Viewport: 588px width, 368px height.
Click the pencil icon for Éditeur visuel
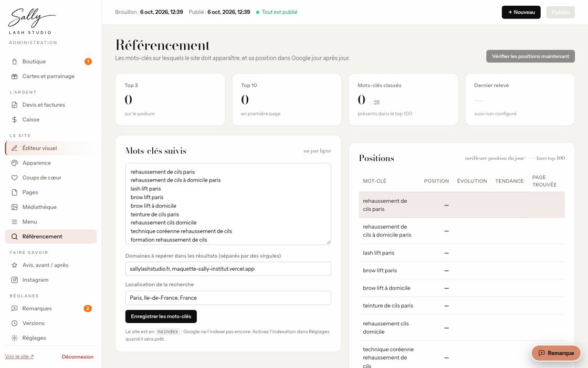pos(14,148)
